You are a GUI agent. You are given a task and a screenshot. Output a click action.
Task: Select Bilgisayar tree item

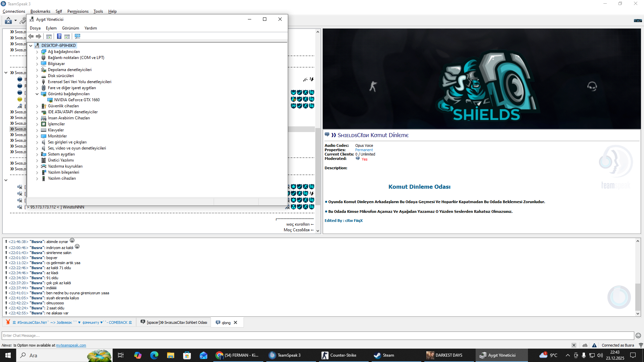point(56,64)
